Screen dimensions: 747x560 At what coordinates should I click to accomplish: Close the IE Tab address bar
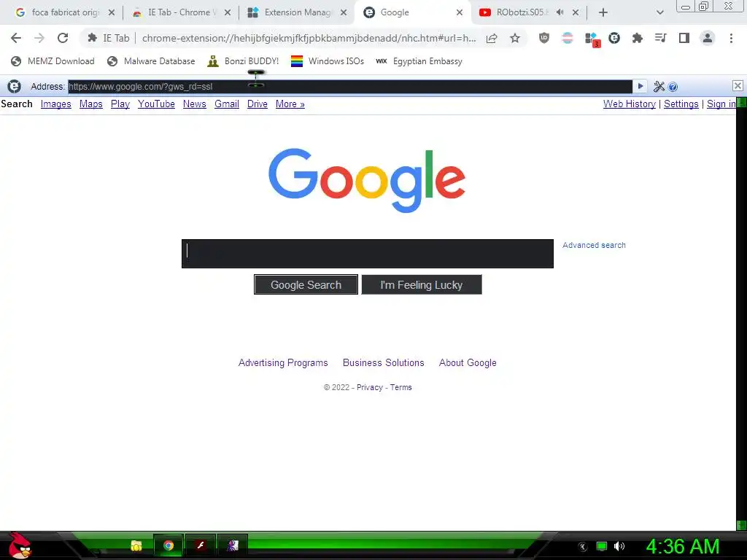tap(738, 86)
